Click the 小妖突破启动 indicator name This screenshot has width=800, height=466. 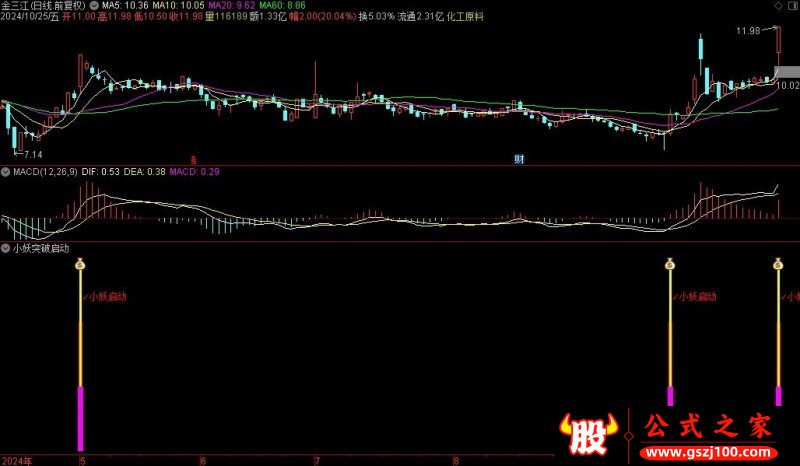click(41, 249)
